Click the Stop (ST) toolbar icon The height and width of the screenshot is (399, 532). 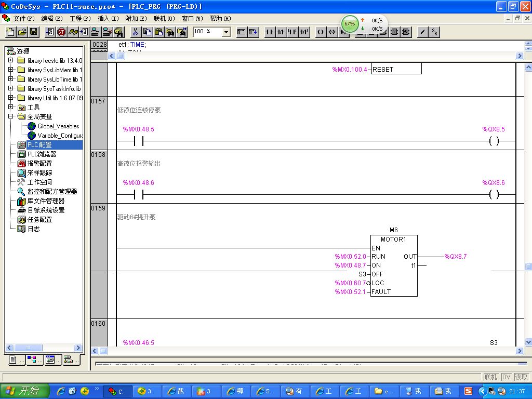(x=61, y=32)
